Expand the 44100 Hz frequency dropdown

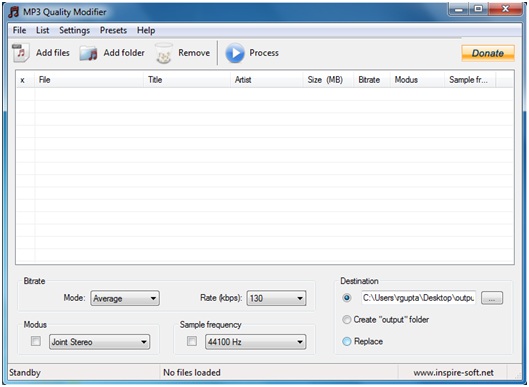click(x=256, y=342)
